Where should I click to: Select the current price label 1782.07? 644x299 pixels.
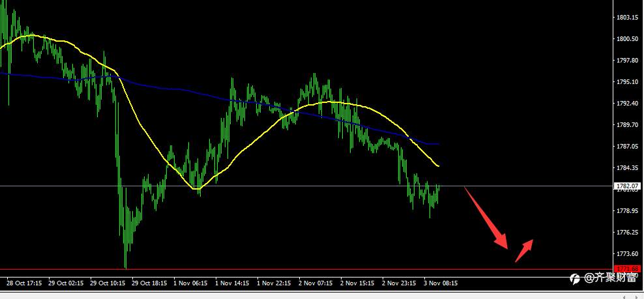(x=628, y=186)
